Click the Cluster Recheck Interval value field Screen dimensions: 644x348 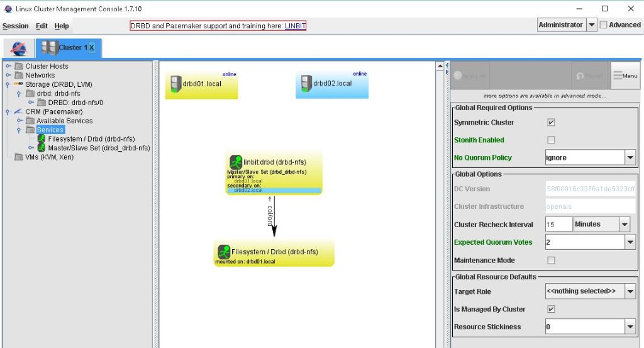(558, 224)
